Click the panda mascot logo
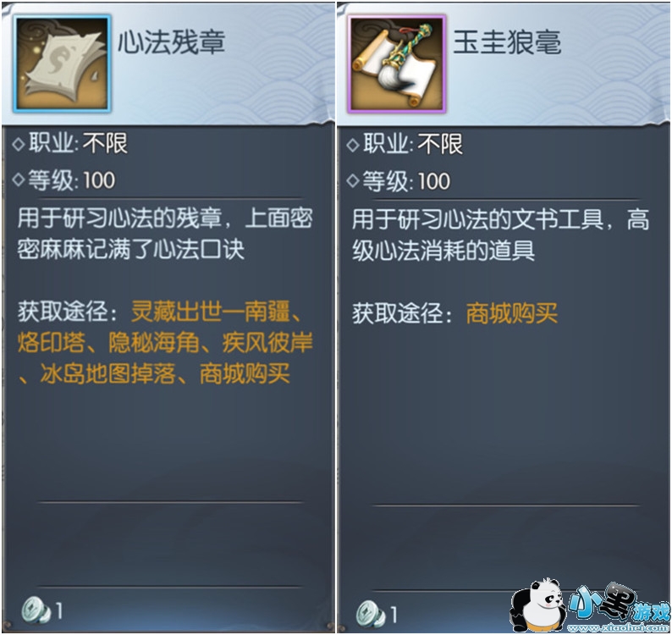 pyautogui.click(x=539, y=605)
